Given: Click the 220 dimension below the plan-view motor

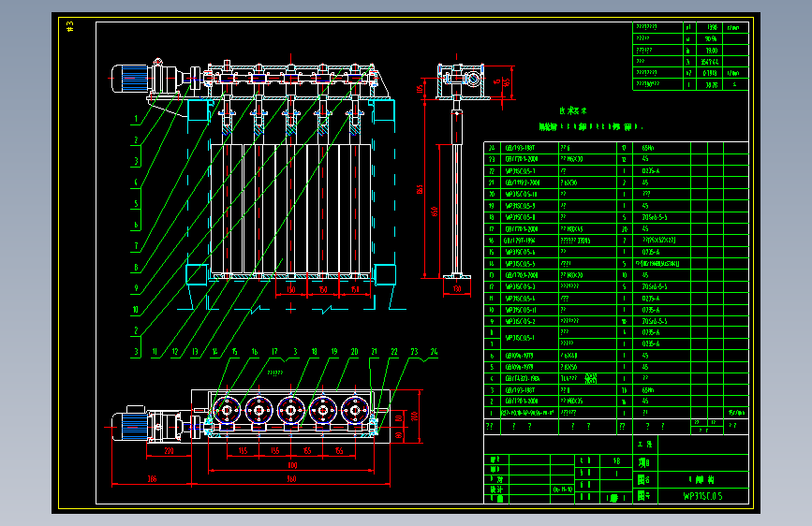Looking at the screenshot, I should click(169, 451).
